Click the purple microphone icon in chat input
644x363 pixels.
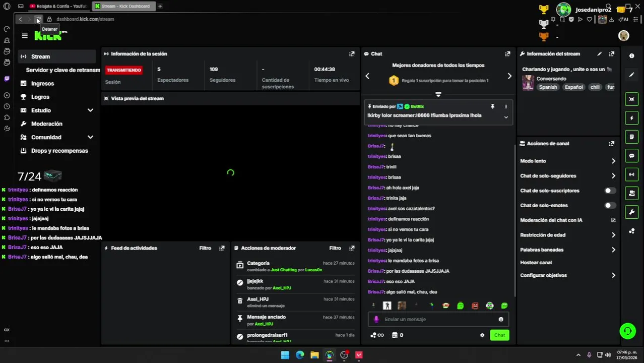pyautogui.click(x=376, y=319)
